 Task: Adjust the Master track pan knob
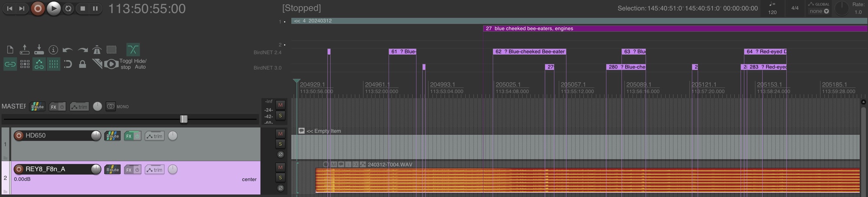click(x=98, y=107)
